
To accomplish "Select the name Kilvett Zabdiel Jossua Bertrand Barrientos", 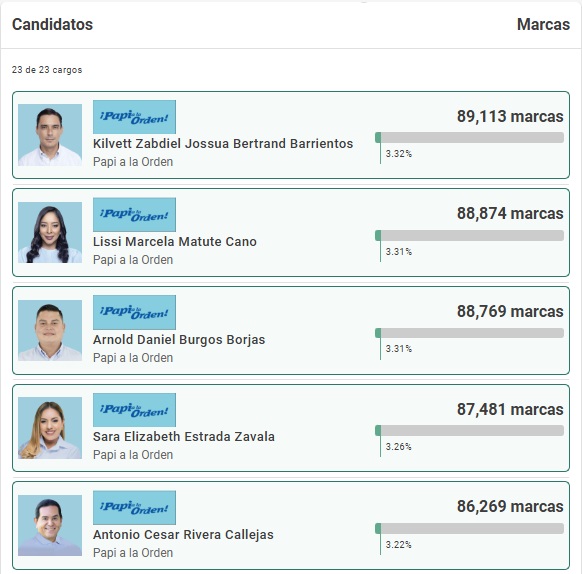I will 223,143.
